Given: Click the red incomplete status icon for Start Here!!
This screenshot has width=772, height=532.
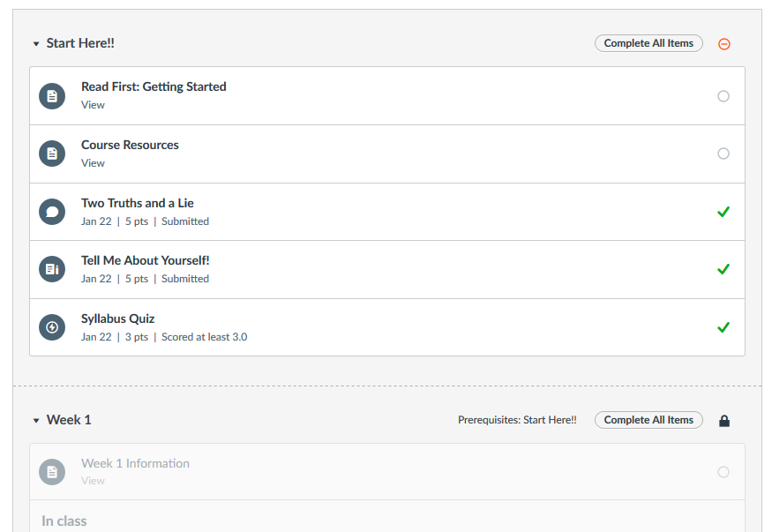Looking at the screenshot, I should (x=724, y=44).
